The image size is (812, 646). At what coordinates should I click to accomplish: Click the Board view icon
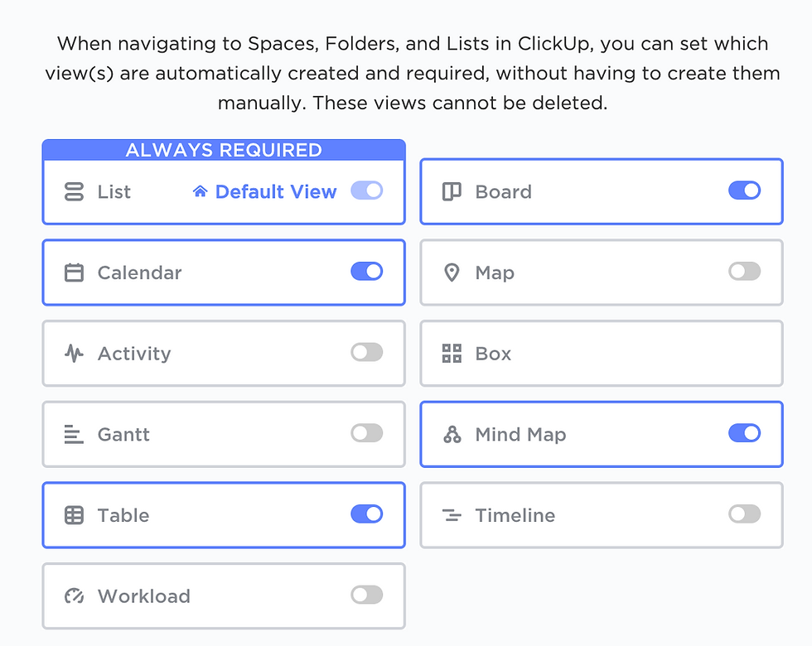[452, 191]
